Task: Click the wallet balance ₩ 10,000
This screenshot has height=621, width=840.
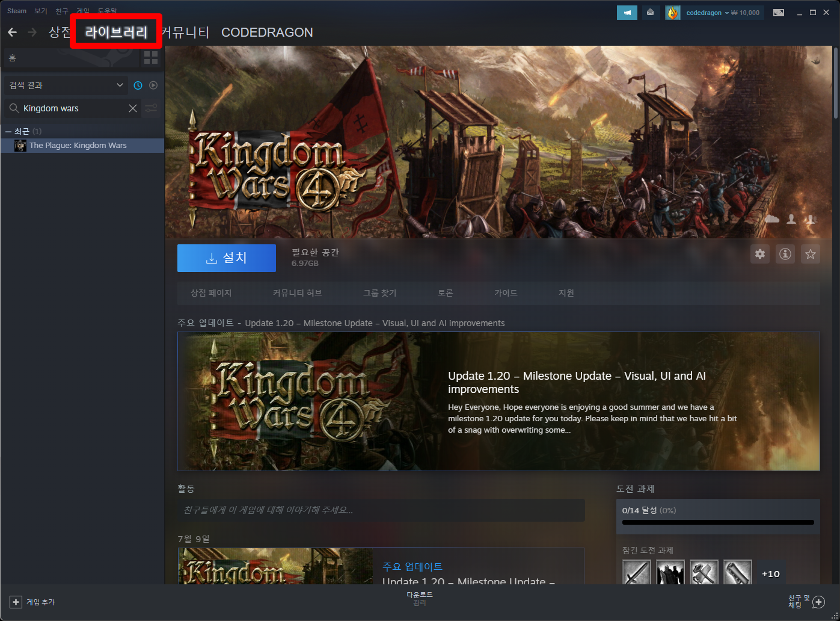Action: [746, 13]
